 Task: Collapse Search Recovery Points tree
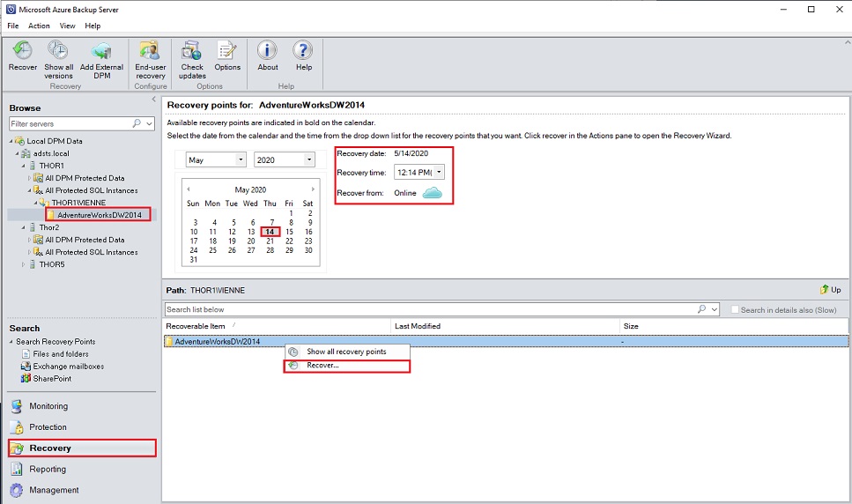(11, 342)
